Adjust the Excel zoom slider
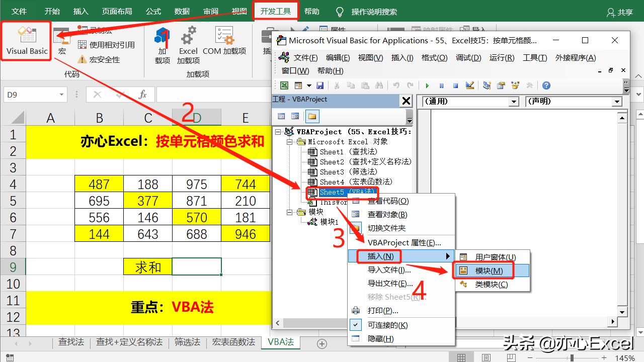 tap(572, 358)
